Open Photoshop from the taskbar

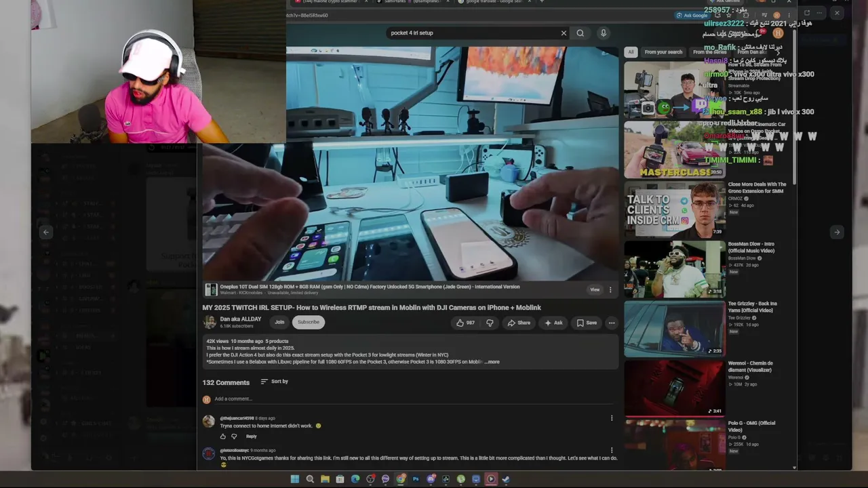click(416, 479)
